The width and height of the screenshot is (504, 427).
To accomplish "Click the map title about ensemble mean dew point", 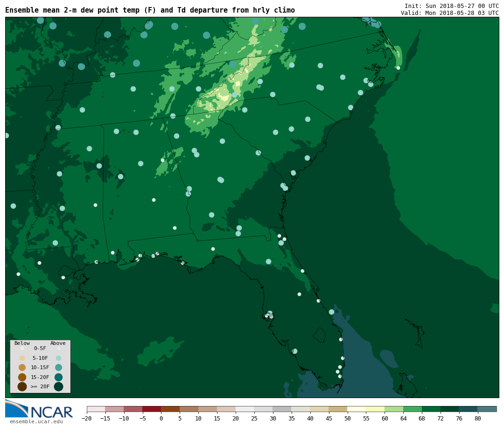I will (x=150, y=10).
